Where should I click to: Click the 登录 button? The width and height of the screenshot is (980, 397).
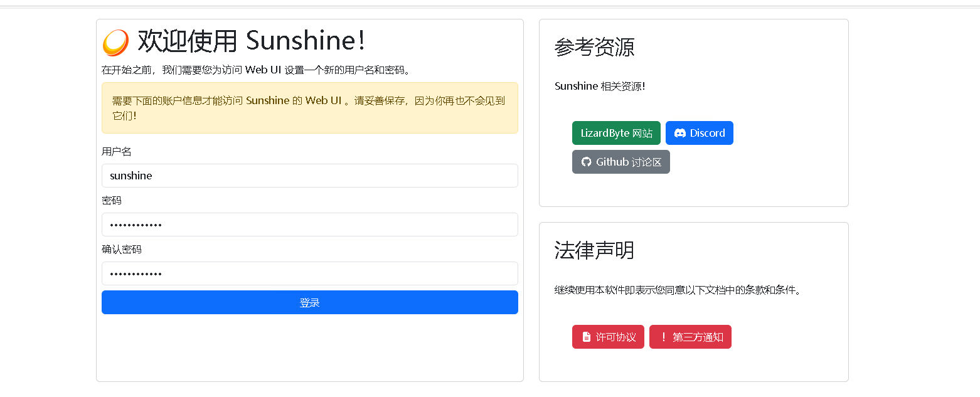pos(310,302)
